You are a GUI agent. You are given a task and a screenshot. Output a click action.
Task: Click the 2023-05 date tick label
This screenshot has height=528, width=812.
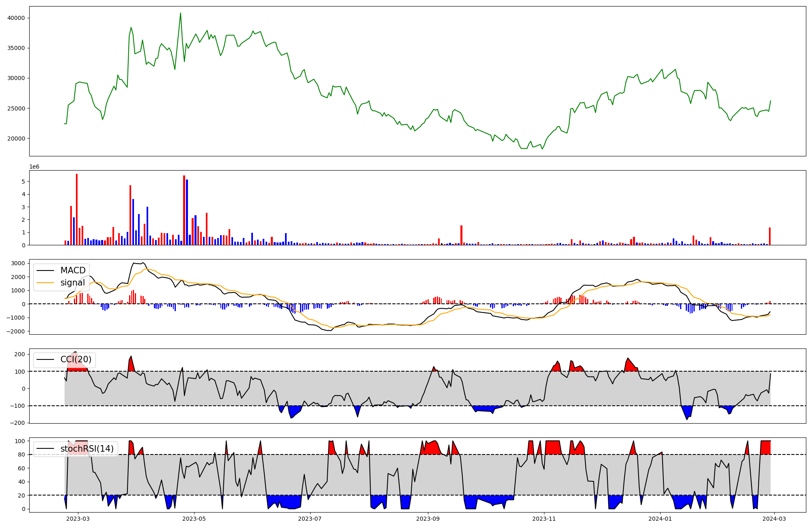(194, 519)
